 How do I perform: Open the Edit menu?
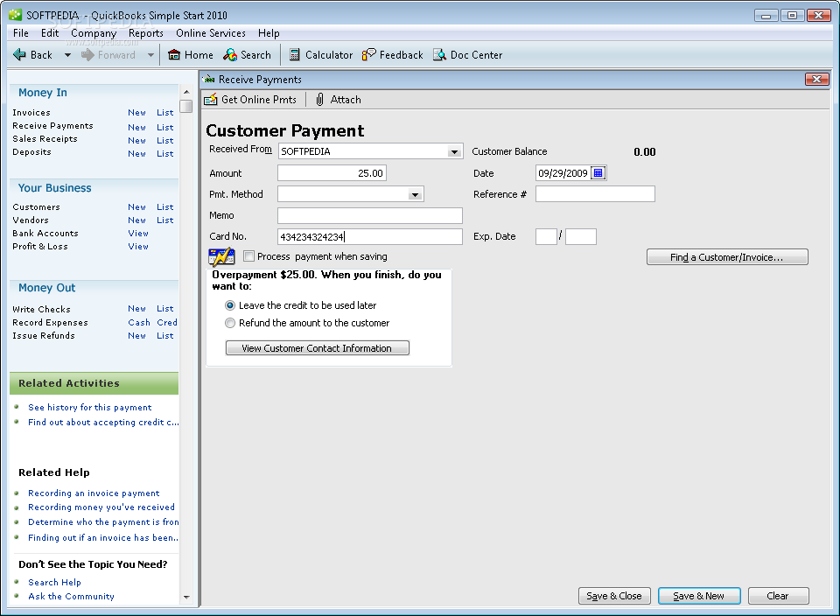tap(50, 33)
